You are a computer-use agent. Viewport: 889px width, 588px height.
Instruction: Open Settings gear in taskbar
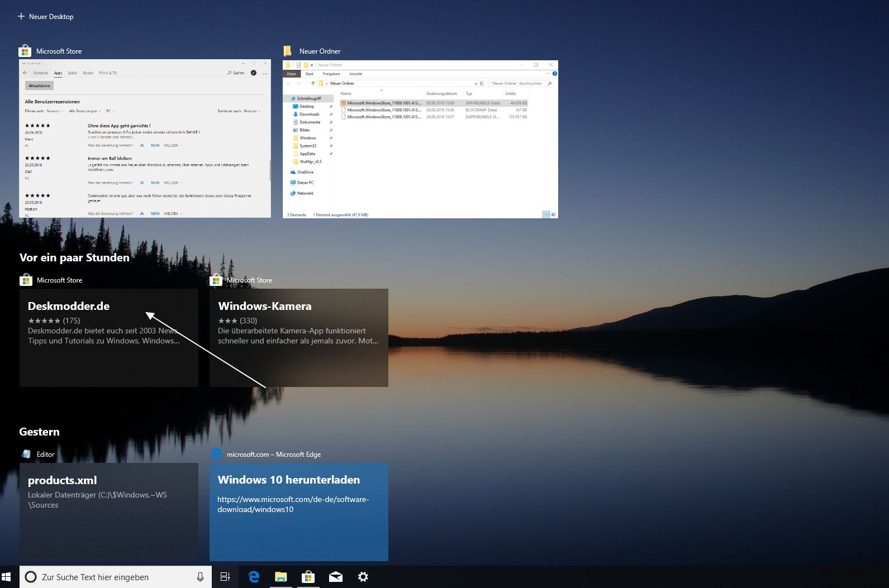[363, 577]
